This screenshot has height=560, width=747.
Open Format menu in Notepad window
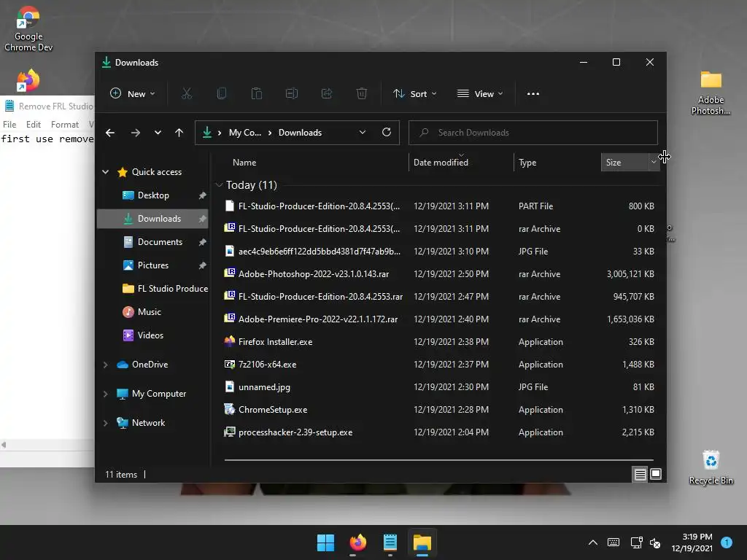click(x=65, y=124)
